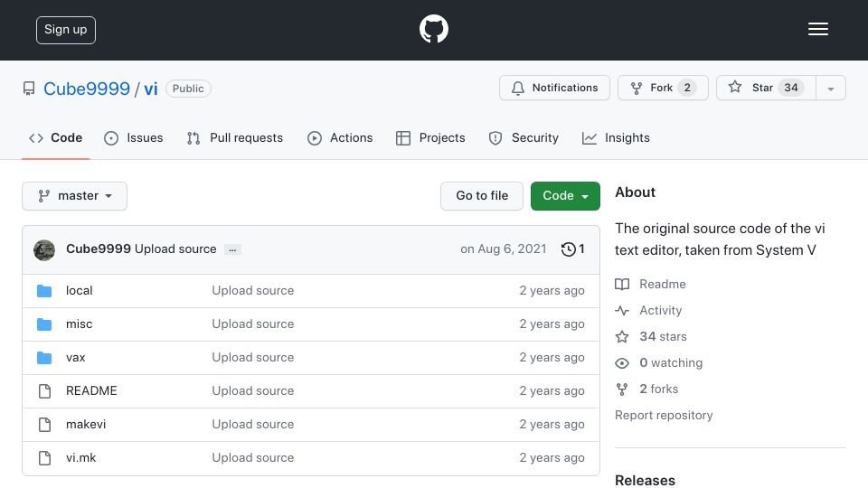Viewport: 868px width, 488px height.
Task: Click the repository book icon beside Cube9999
Action: 29,89
